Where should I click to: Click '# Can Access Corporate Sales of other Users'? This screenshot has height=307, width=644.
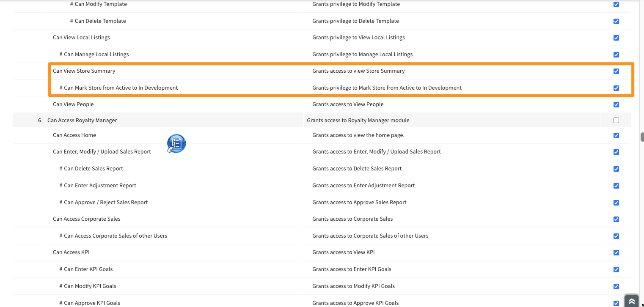coord(113,236)
